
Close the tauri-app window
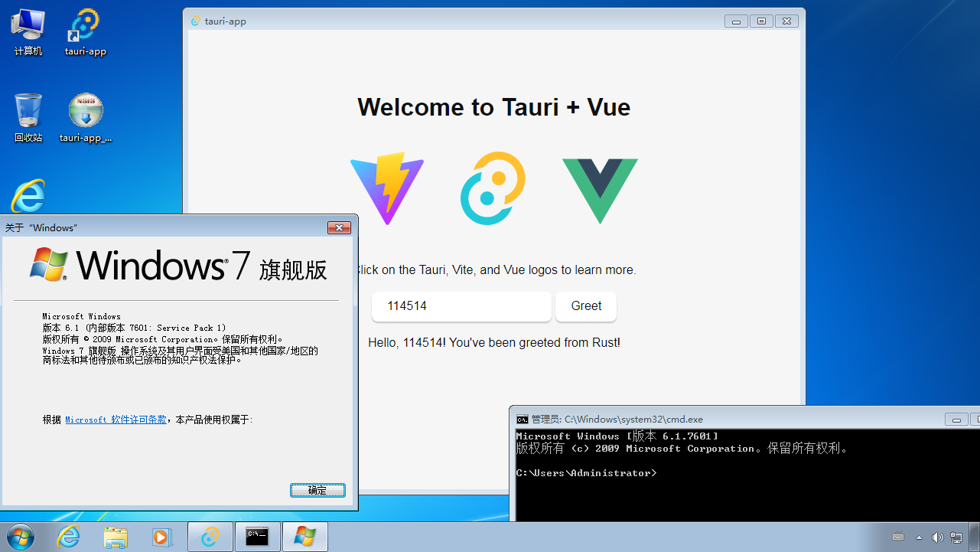point(786,21)
